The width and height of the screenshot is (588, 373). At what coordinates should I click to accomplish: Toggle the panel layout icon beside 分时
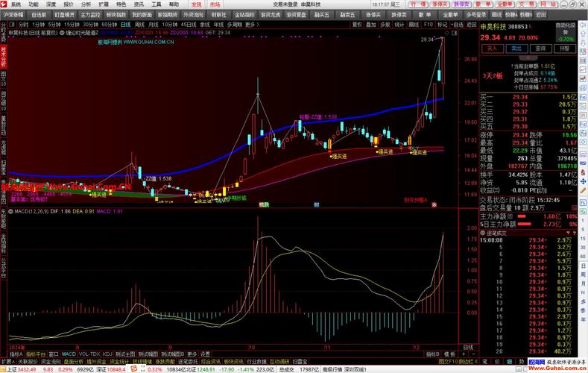[12, 25]
